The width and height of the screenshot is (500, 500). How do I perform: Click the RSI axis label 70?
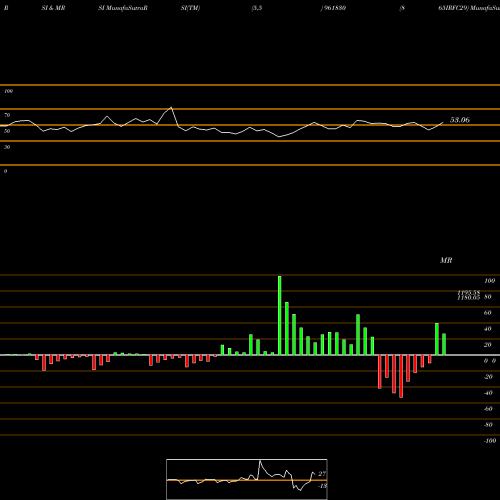pos(7,115)
